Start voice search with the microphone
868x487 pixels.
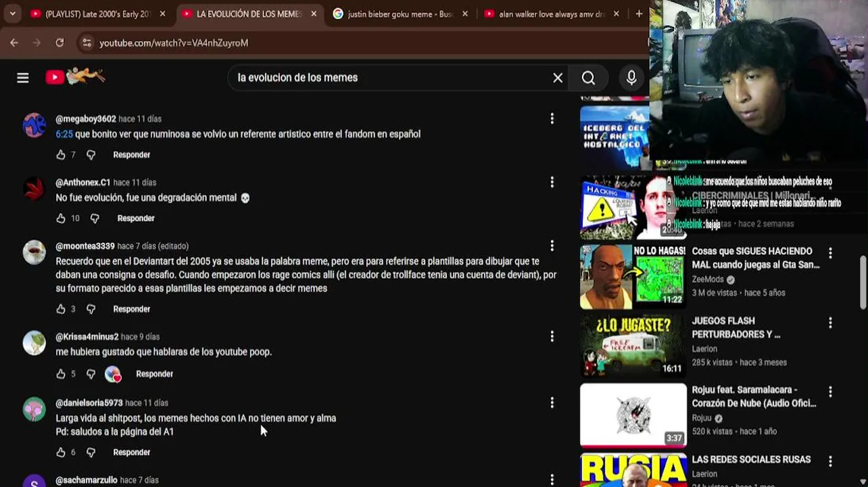click(x=631, y=78)
